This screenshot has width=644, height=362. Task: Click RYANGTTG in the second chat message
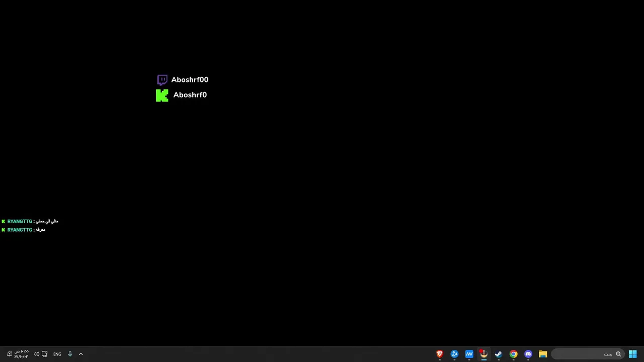coord(20,230)
